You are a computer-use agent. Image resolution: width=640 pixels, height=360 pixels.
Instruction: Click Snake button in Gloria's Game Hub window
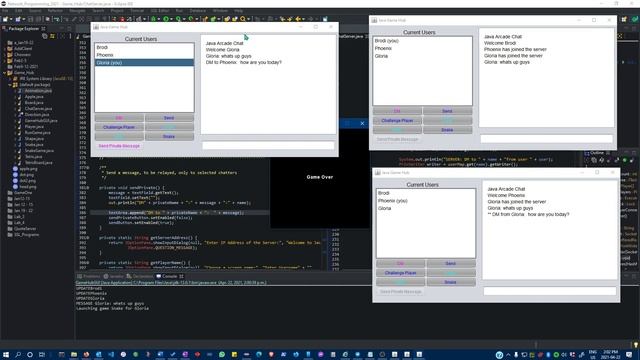pyautogui.click(x=169, y=137)
